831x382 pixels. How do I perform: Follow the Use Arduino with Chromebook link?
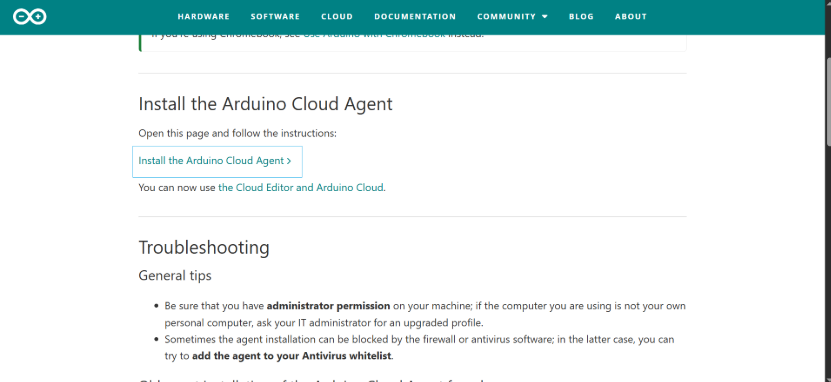click(x=374, y=36)
